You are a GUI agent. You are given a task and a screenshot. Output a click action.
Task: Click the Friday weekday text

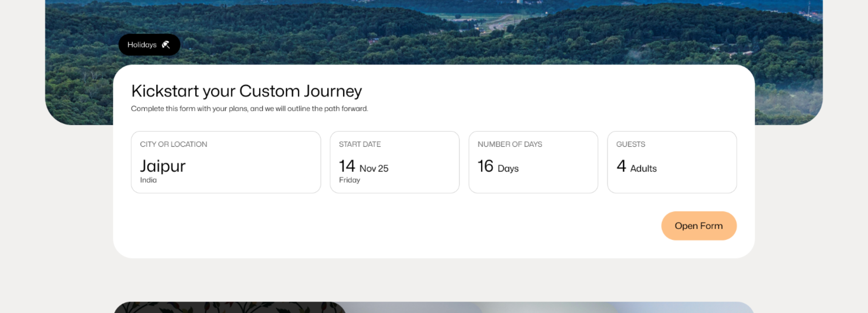(349, 180)
